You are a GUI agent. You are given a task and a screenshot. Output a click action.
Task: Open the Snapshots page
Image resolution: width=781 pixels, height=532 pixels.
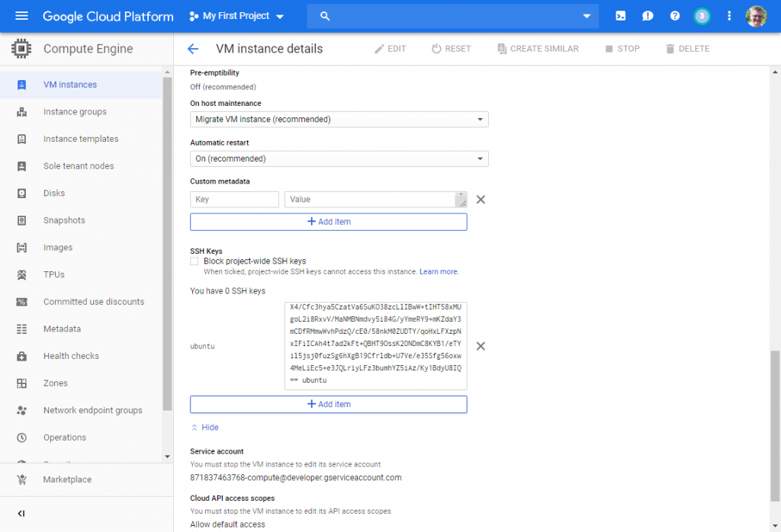click(x=64, y=220)
